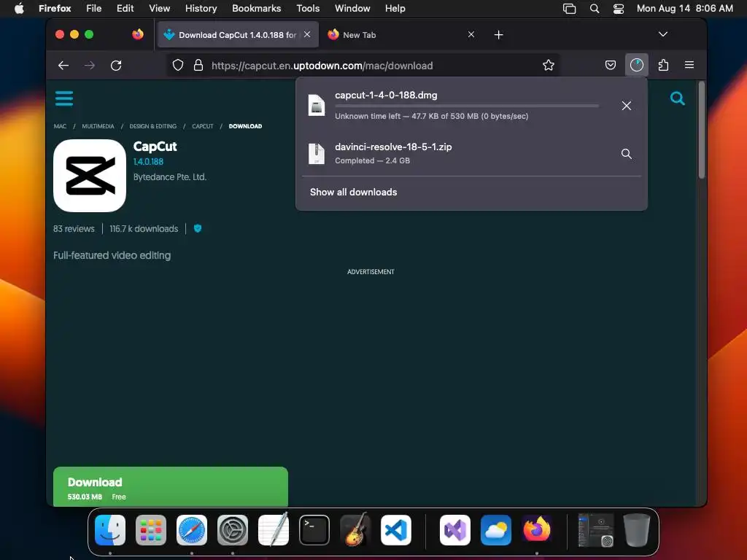Image resolution: width=747 pixels, height=560 pixels.
Task: Click the blue verified shield badge
Action: pyautogui.click(x=198, y=228)
